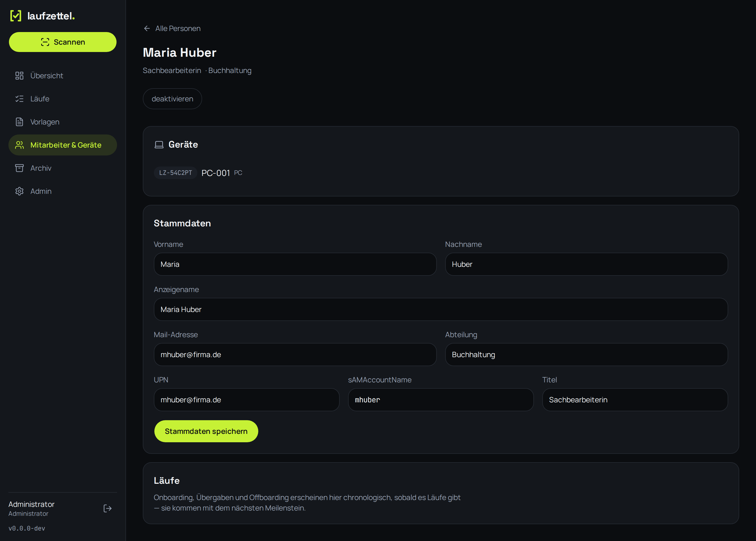Click into the sAMAccountName field
Image resolution: width=756 pixels, height=541 pixels.
[x=441, y=400]
